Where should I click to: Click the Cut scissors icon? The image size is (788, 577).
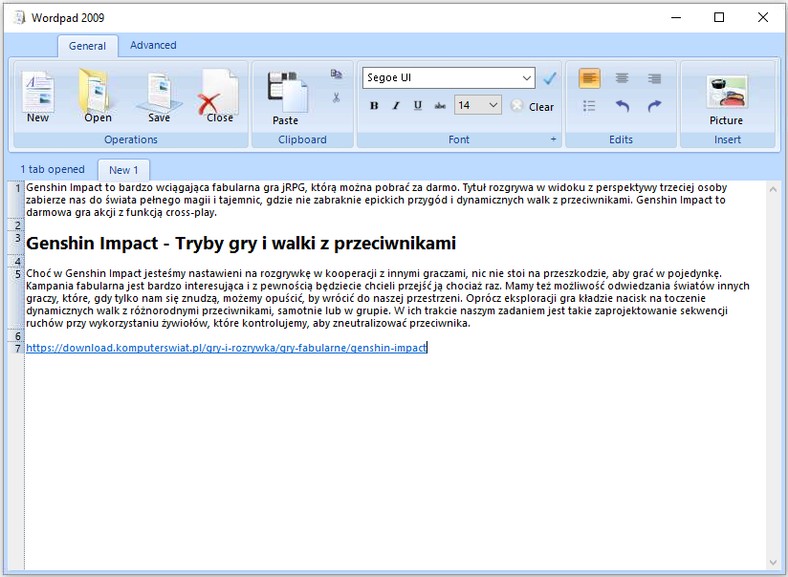point(336,98)
